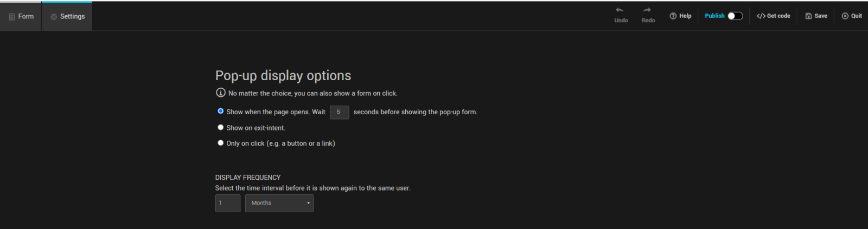
Task: Open the Months interval dropdown
Action: [x=279, y=203]
